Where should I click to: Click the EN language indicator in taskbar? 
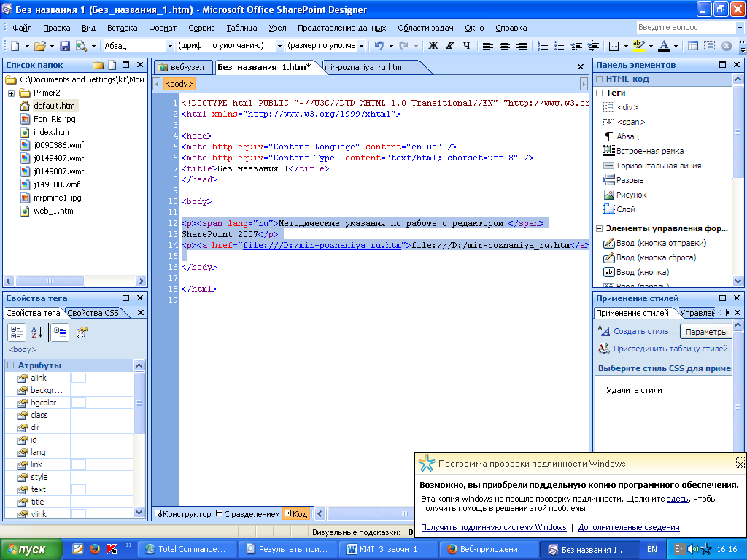(651, 549)
